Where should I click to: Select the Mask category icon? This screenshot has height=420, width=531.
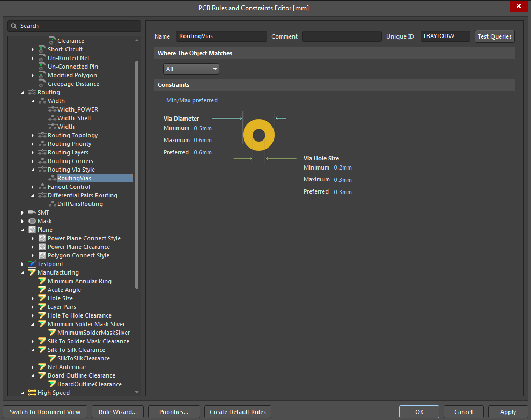[x=32, y=221]
